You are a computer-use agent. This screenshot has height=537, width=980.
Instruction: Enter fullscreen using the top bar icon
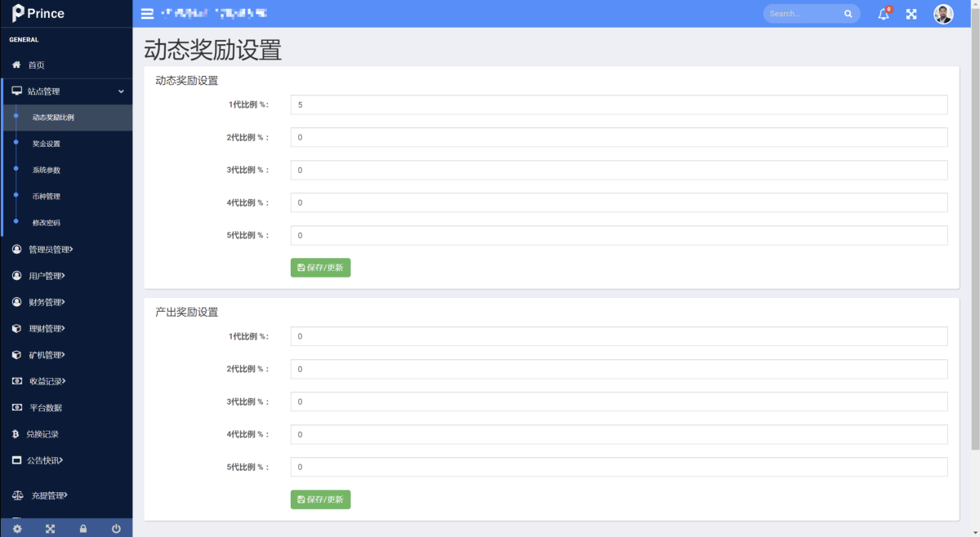pos(911,14)
